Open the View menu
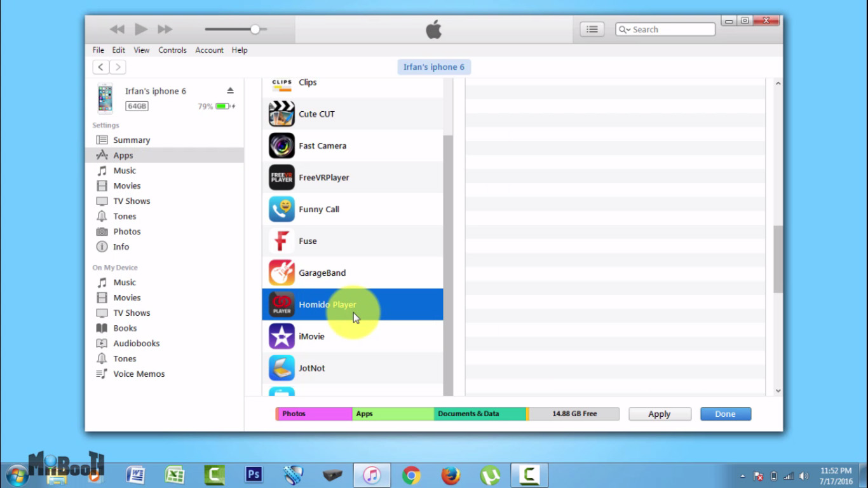The height and width of the screenshot is (488, 868). [x=142, y=50]
